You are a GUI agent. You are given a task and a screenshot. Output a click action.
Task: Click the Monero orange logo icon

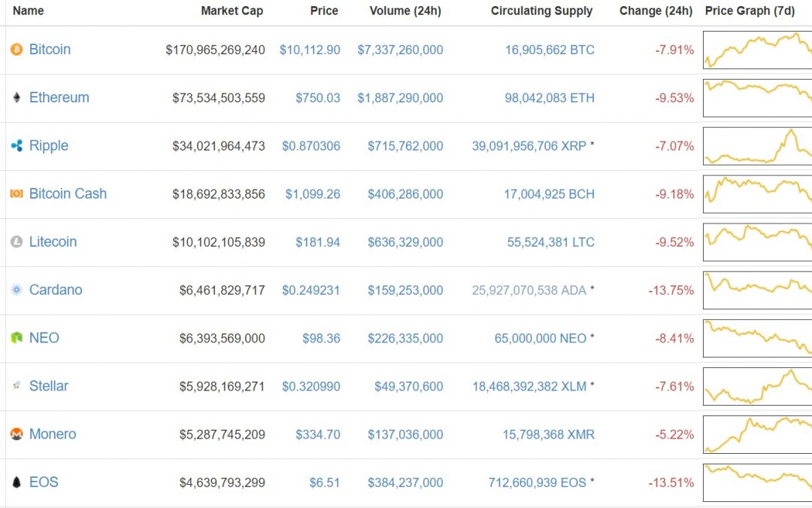click(x=15, y=434)
